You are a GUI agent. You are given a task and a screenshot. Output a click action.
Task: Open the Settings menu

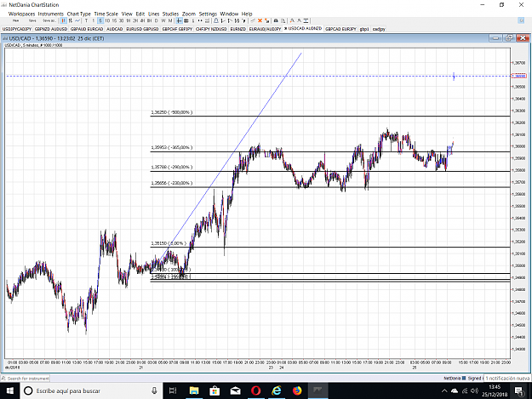[208, 14]
